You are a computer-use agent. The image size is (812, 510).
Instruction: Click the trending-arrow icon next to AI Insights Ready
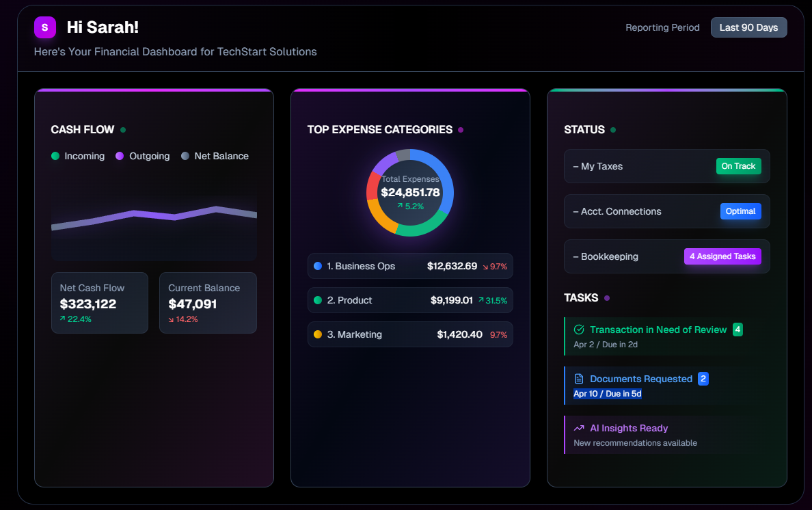(x=578, y=428)
